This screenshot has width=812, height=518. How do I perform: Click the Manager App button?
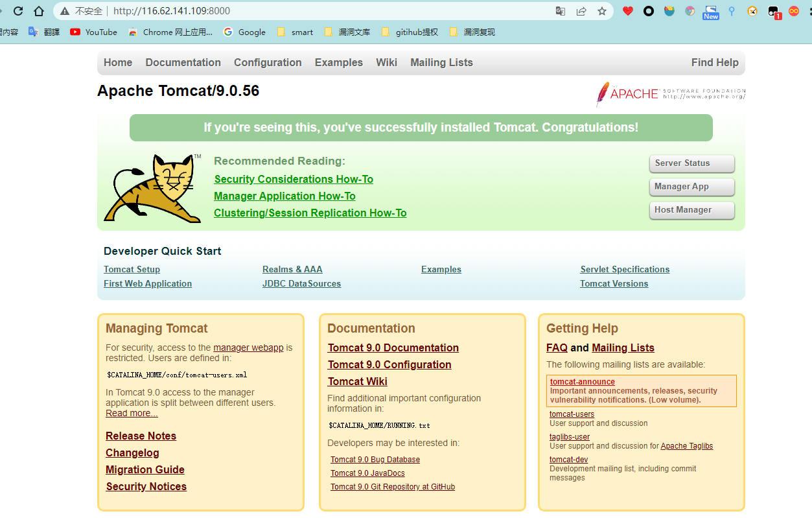[x=691, y=187]
